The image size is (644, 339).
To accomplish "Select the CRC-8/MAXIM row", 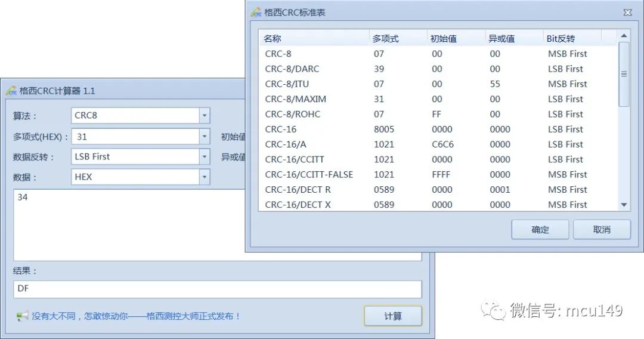I will 438,99.
